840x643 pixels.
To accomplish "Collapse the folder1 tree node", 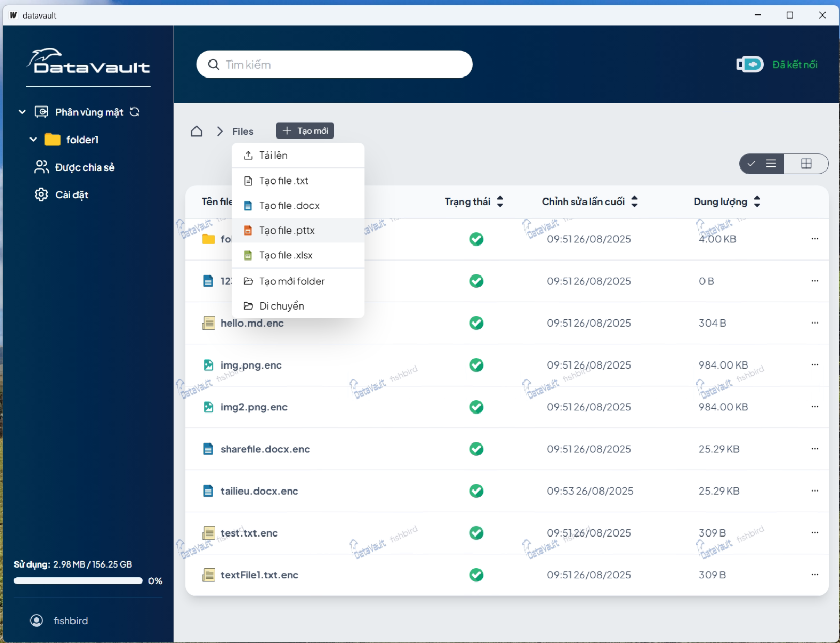I will [x=34, y=140].
